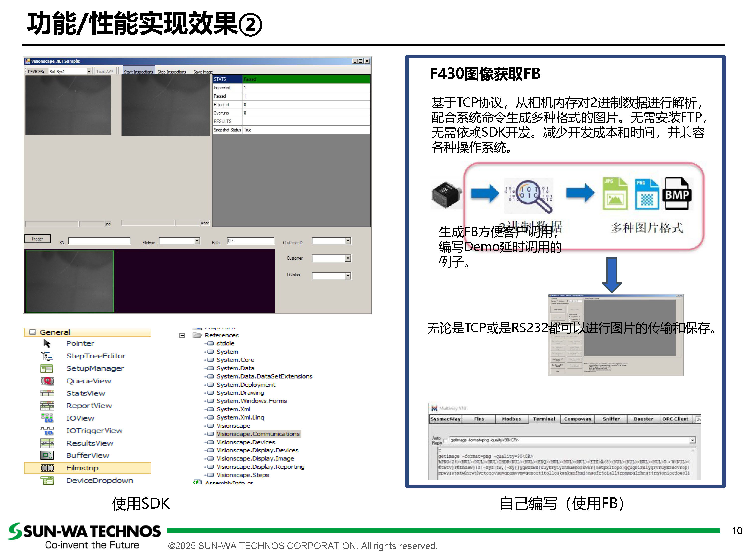This screenshot has width=747, height=560.
Task: Select the QueueView control icon
Action: coord(47,381)
